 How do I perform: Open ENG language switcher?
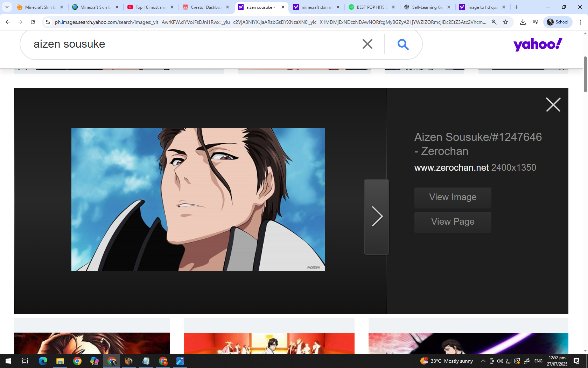click(538, 361)
